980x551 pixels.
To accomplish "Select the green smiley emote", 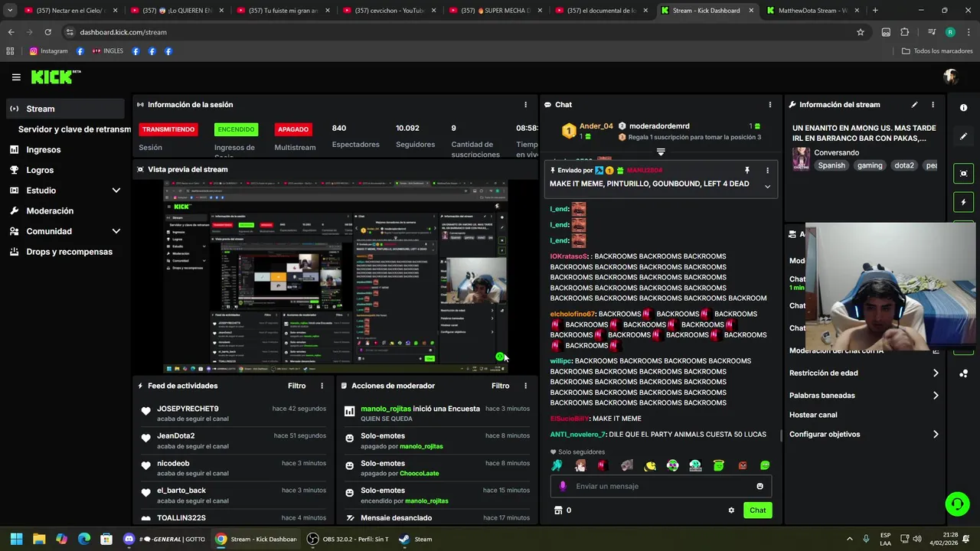I will 765,465.
